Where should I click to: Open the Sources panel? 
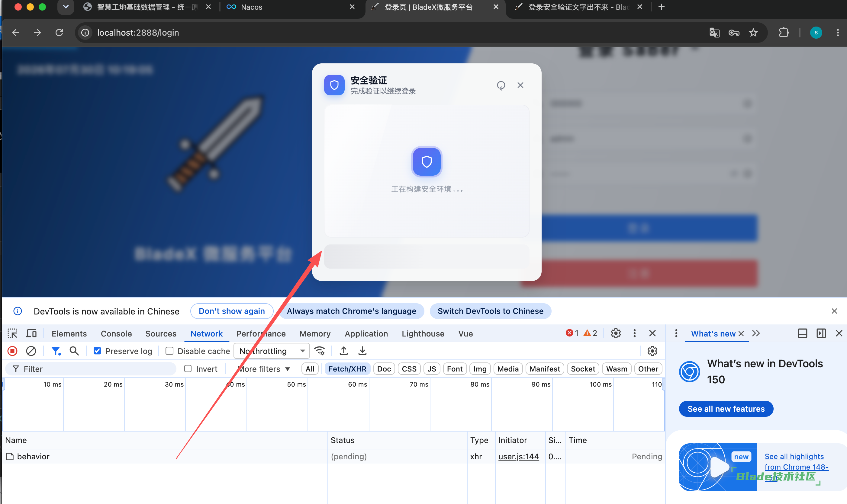(161, 333)
